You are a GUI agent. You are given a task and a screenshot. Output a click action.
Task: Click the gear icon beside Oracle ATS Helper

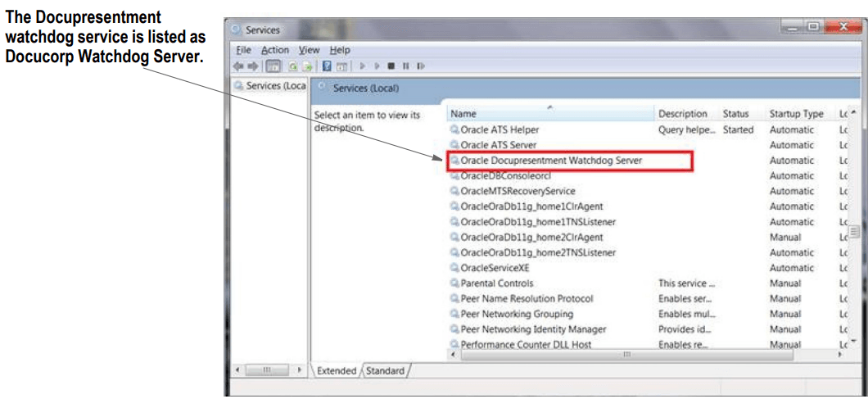pos(455,129)
